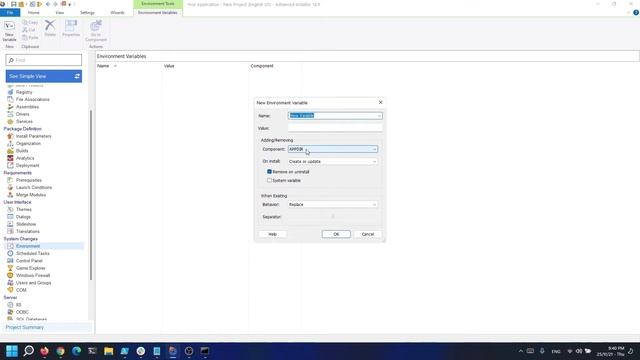Open the Component dropdown
The width and height of the screenshot is (640, 360).
point(374,149)
